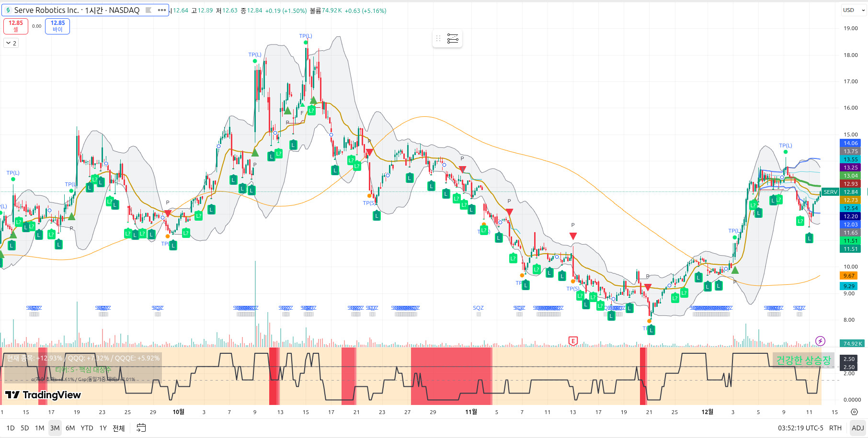Open the go-to-date calendar icon

tap(141, 428)
